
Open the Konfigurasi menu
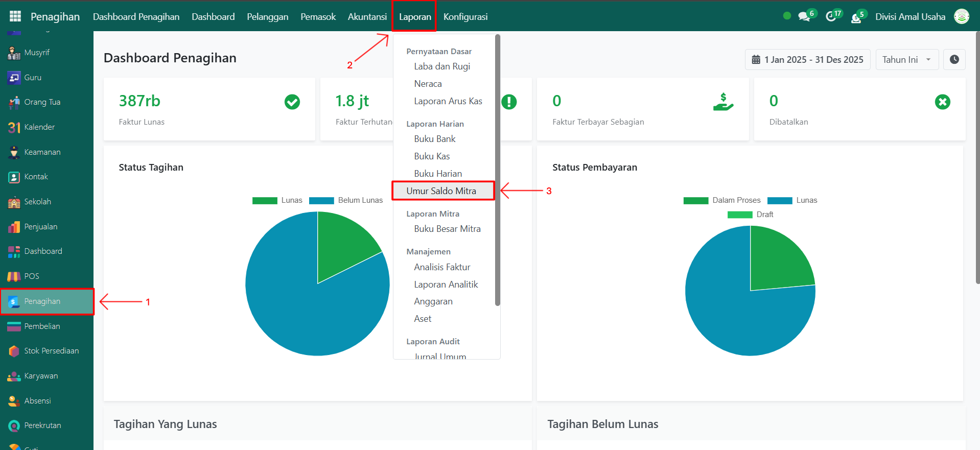point(465,17)
